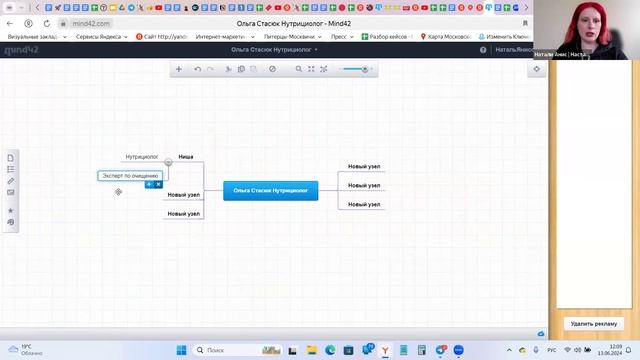Select the bottom-right 'Новый узел' node
Viewport: 640px width, 360px height.
[364, 204]
